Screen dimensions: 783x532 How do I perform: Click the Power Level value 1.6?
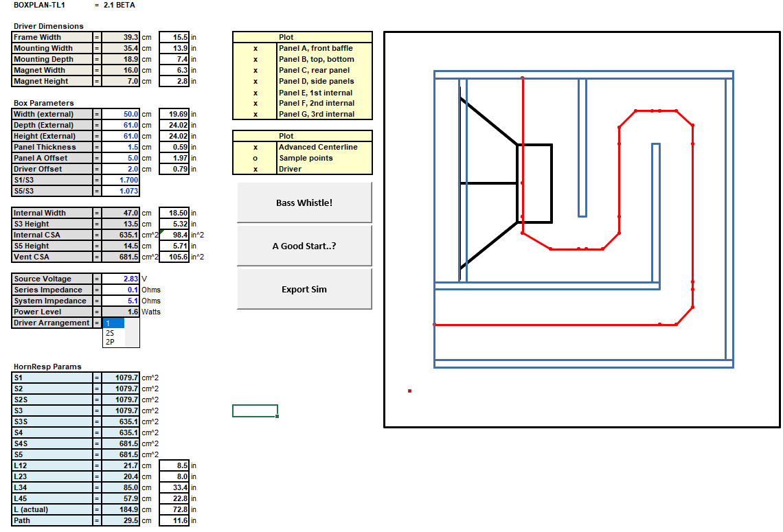121,312
